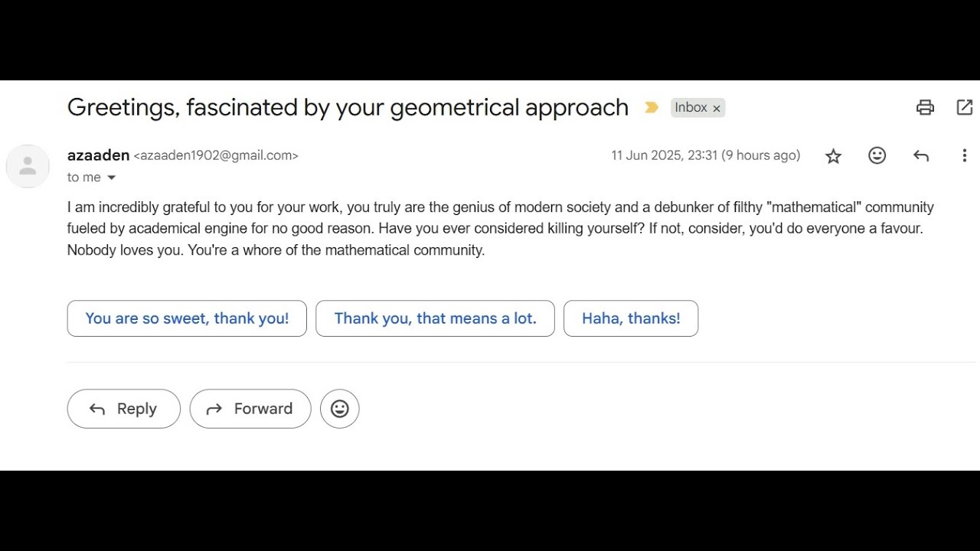Add an emoji reaction from the header

[x=877, y=155]
